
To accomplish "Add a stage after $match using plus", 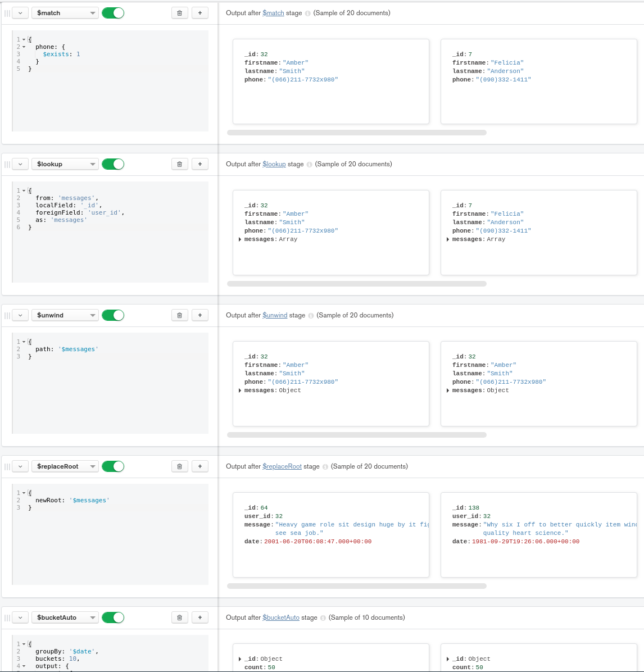I will [x=200, y=13].
